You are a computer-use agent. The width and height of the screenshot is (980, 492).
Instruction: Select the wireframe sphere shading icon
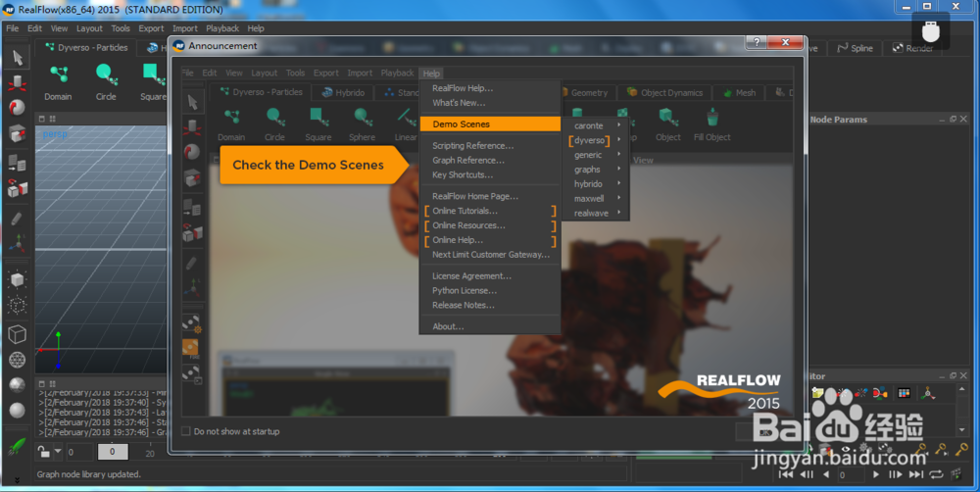18,360
